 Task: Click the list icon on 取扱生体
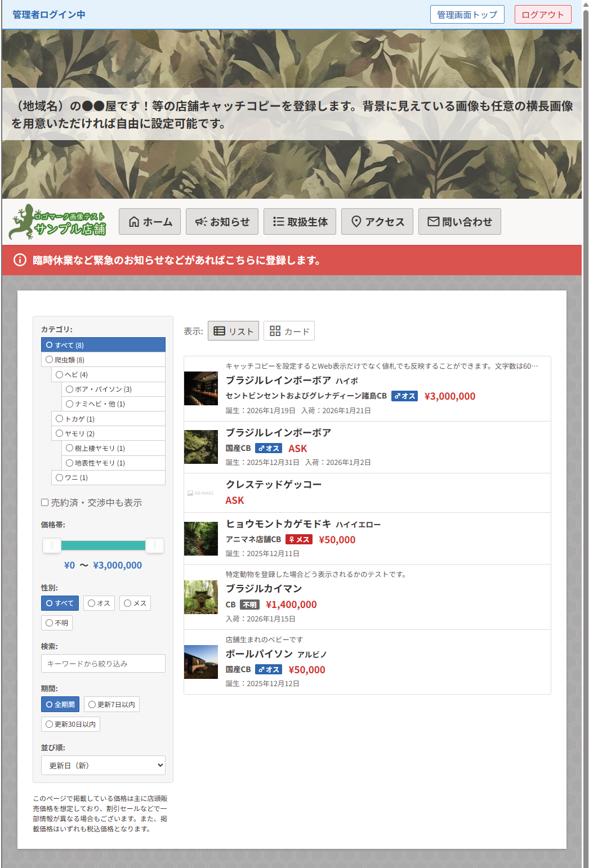click(x=278, y=222)
